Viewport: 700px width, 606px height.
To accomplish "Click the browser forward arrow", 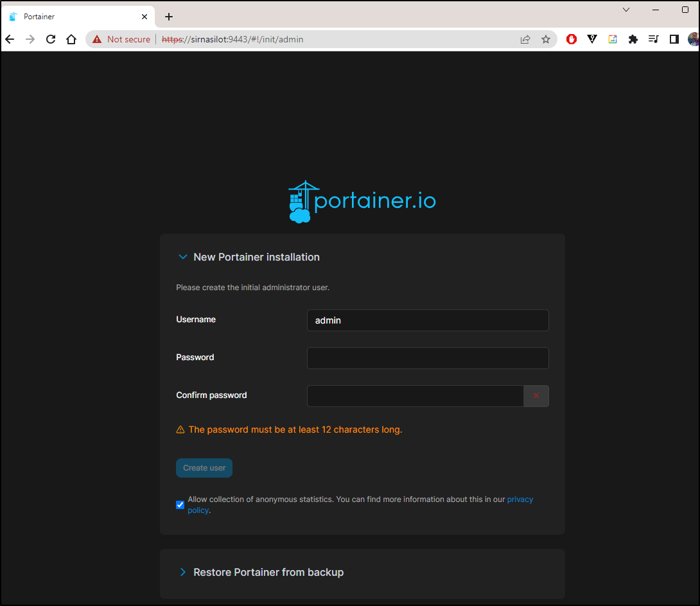I will (30, 39).
